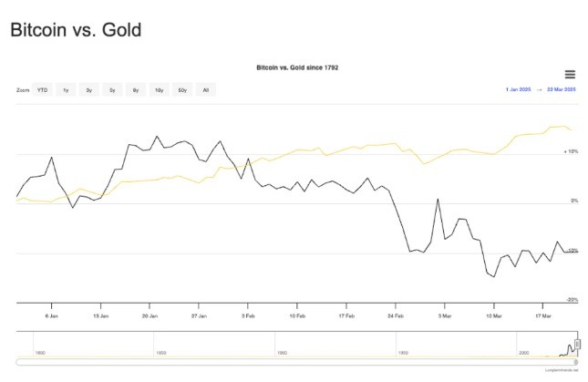Show All data with zoom button

pyautogui.click(x=205, y=90)
